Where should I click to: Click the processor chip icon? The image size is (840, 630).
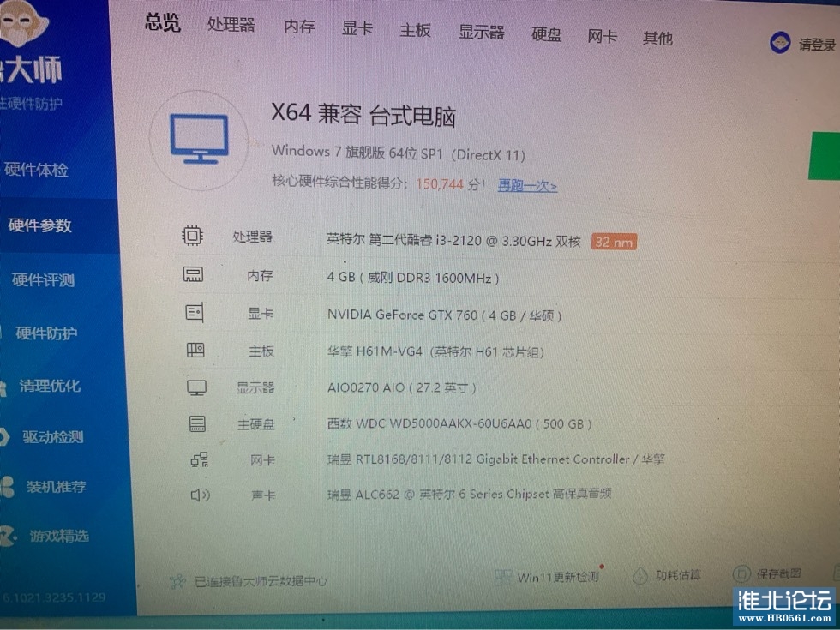pyautogui.click(x=192, y=236)
